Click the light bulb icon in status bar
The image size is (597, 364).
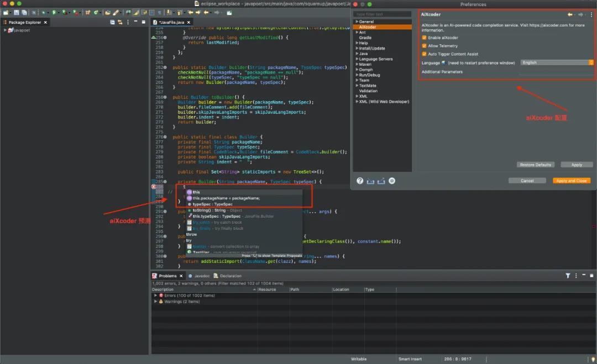(593, 358)
